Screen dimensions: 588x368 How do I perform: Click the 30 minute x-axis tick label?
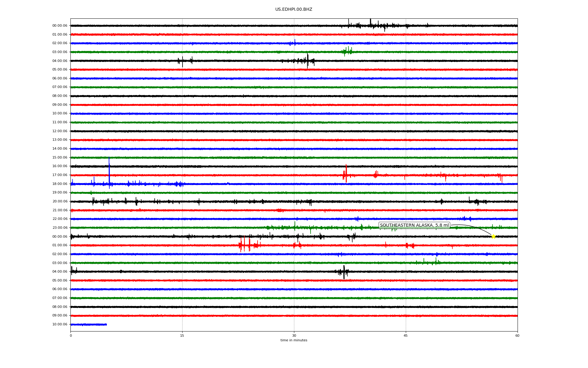click(x=294, y=335)
